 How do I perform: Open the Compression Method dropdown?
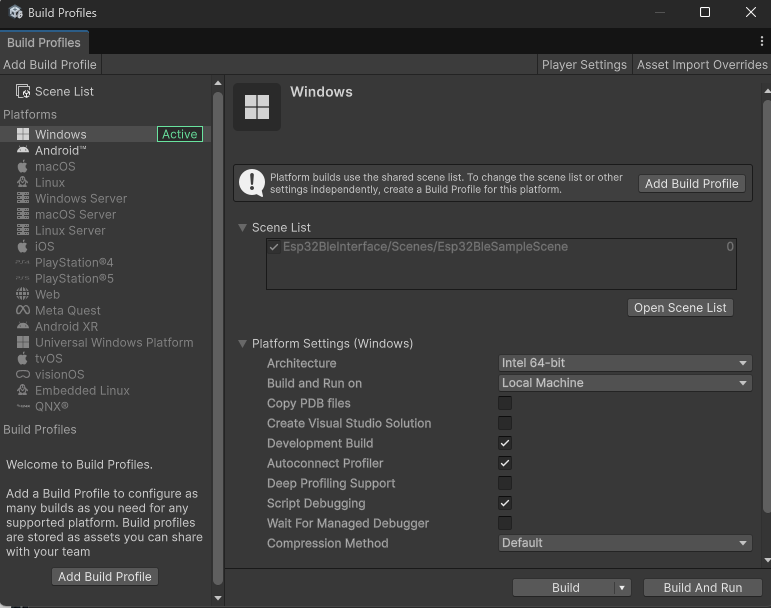coord(625,543)
